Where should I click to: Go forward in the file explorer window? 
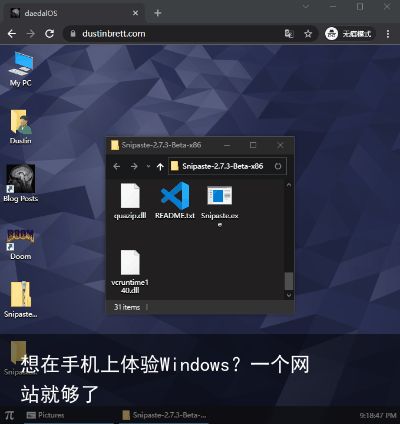[134, 166]
